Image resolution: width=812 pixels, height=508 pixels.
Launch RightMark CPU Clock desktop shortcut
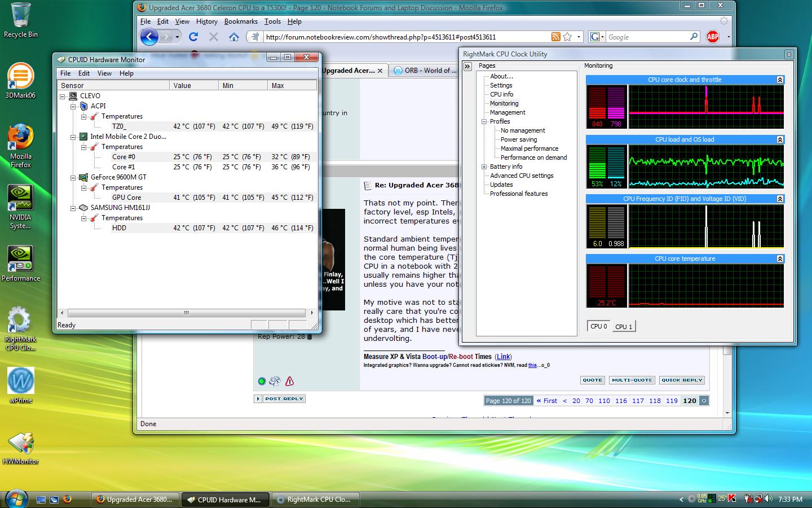[x=20, y=329]
